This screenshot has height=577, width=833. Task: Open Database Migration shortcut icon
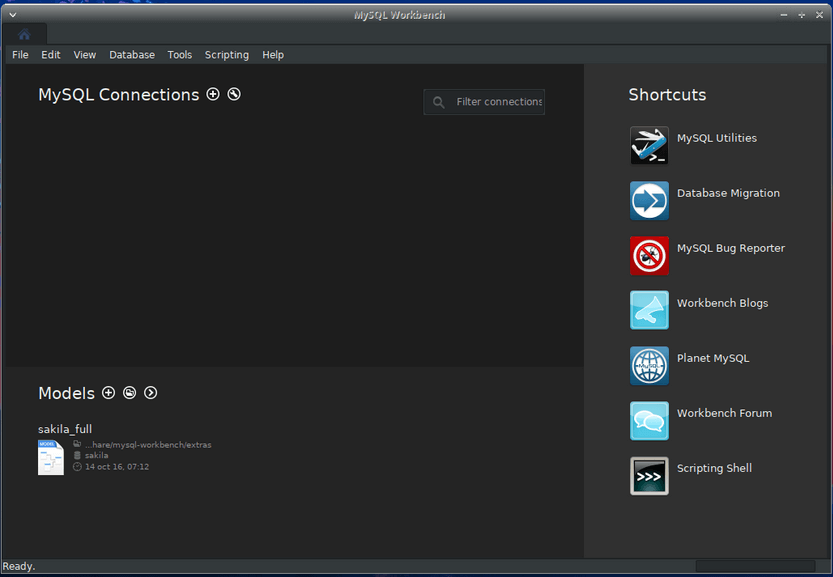click(x=649, y=201)
